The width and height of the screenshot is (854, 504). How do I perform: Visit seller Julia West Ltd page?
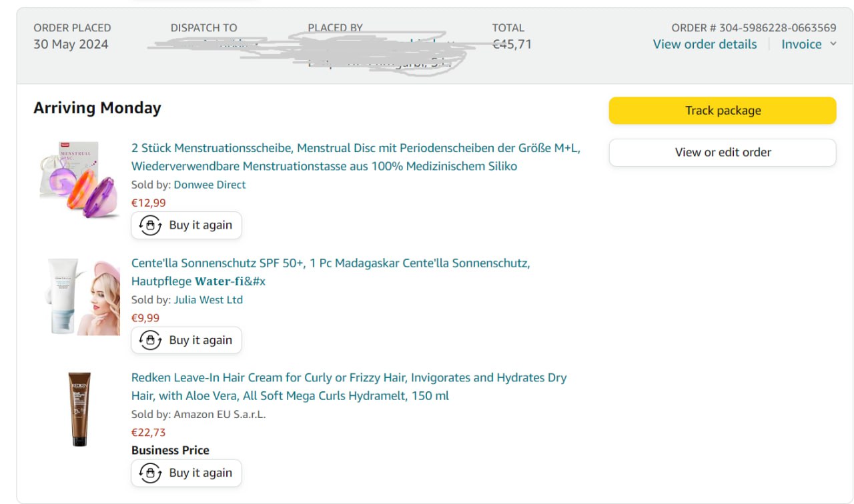(208, 300)
